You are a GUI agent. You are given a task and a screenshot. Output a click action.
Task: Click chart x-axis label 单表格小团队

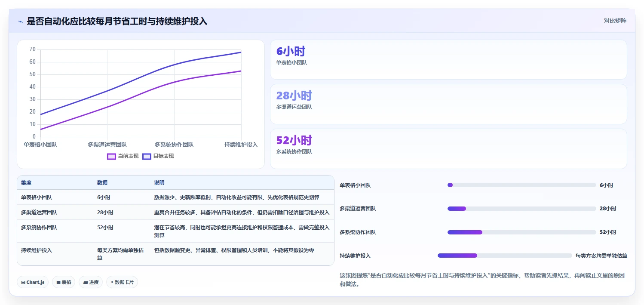pyautogui.click(x=40, y=145)
